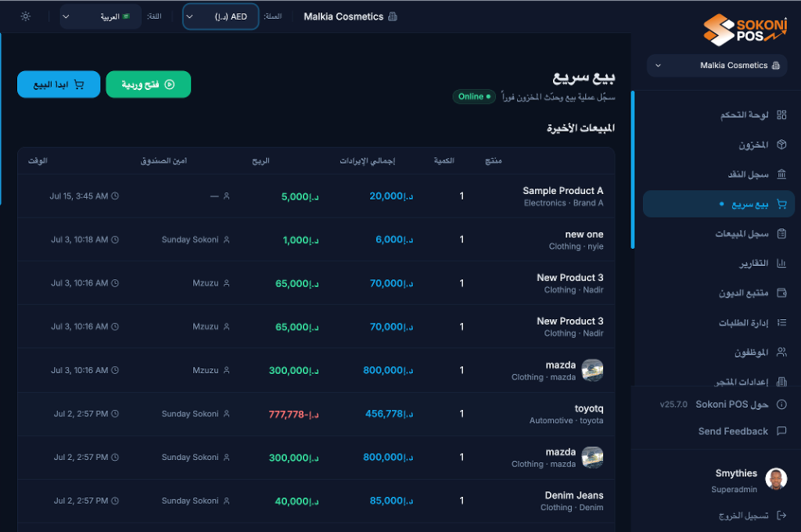Click the v25.7.0 version label

point(673,404)
